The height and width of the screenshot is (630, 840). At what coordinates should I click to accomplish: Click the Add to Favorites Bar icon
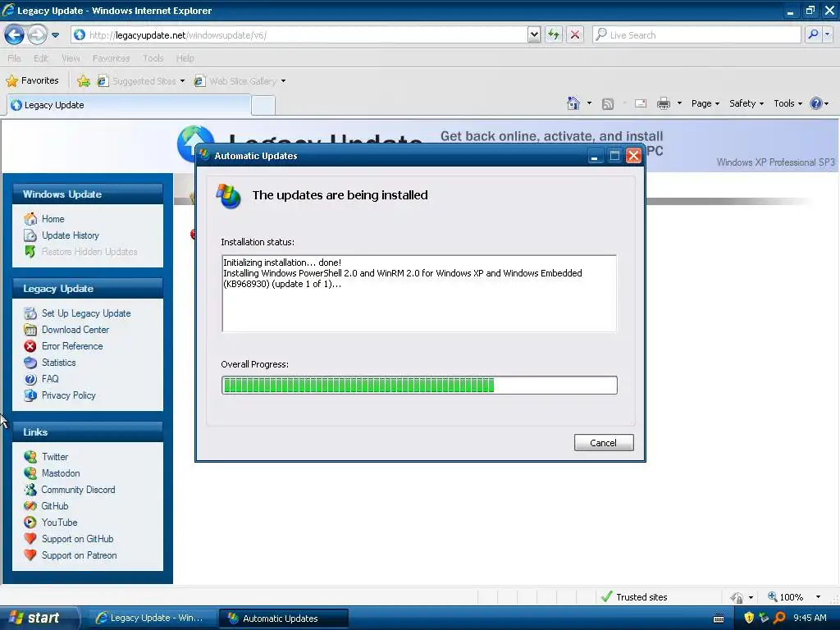(x=84, y=81)
